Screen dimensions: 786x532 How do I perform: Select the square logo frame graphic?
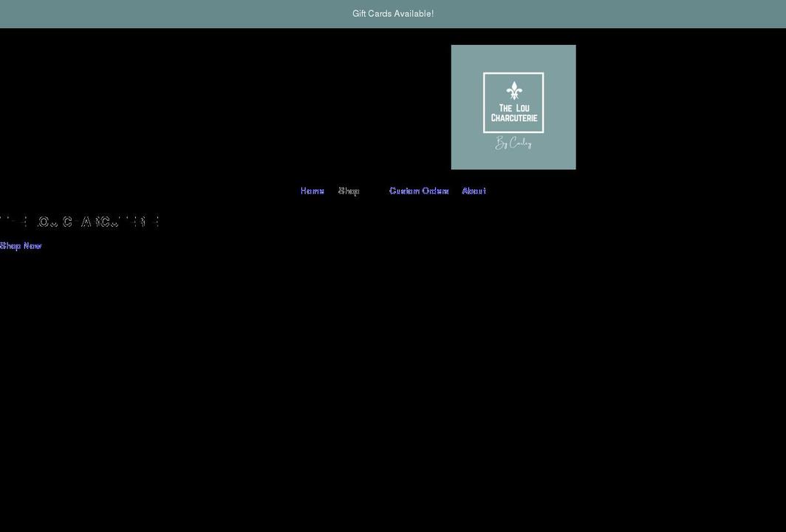pos(513,103)
